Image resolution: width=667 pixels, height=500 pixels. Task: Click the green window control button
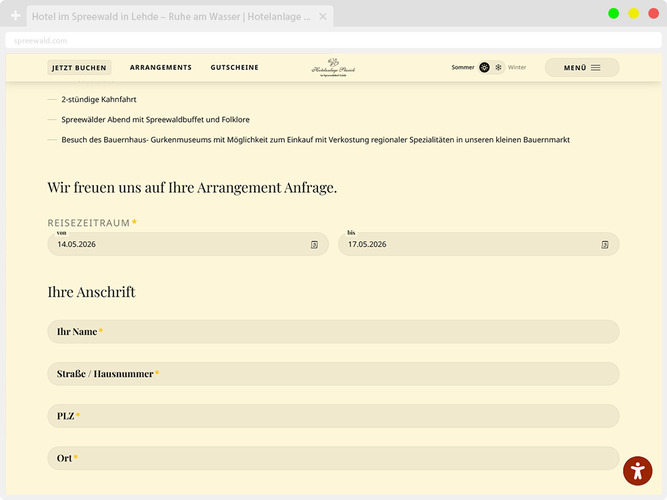[x=613, y=13]
